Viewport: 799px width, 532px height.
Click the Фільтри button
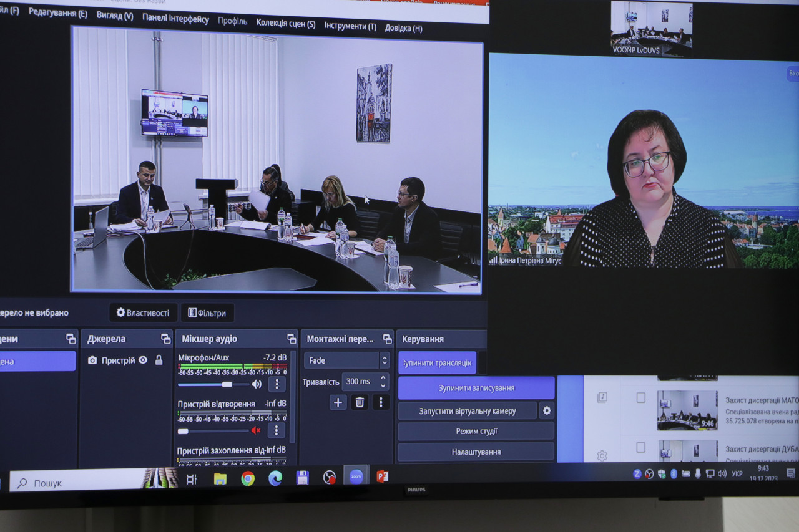[x=207, y=312]
